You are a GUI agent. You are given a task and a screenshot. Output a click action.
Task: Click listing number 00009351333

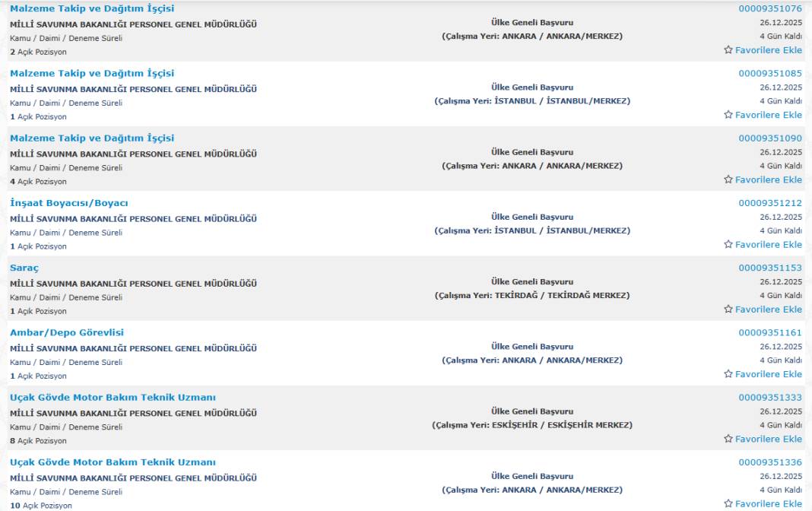[770, 398]
